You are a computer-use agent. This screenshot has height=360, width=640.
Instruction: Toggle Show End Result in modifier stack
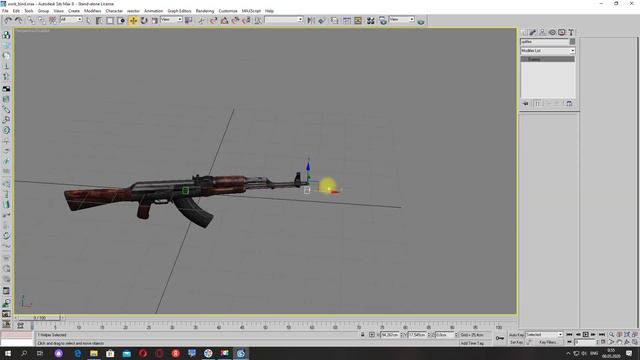point(537,104)
